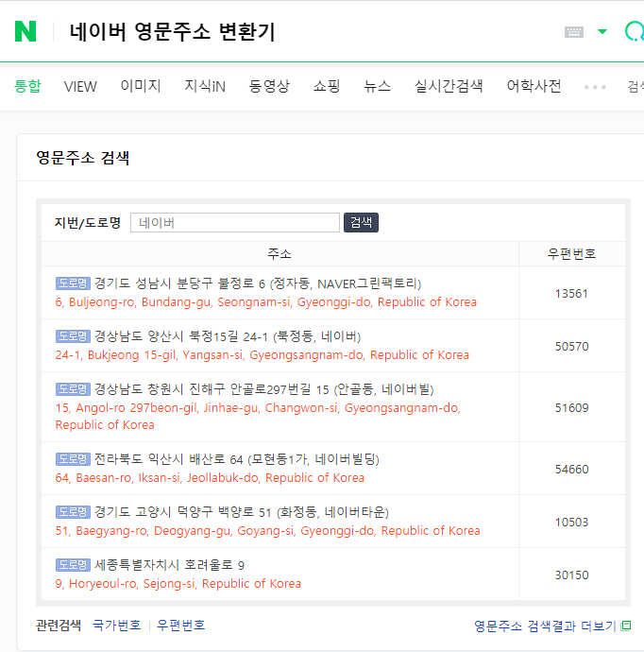Select English address 51, Baegyang-ro, Deogyang-gu

pyautogui.click(x=267, y=531)
